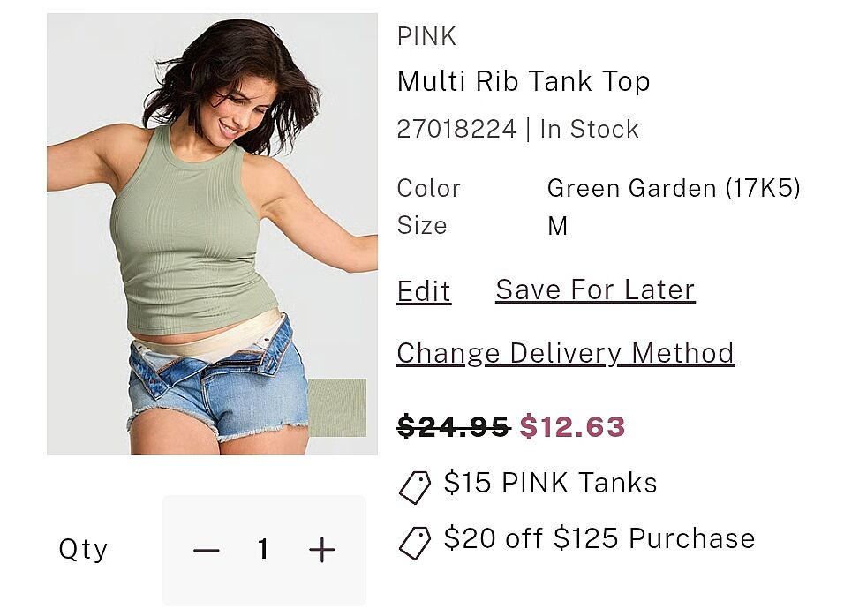Click the PINK brand name
Viewport: 844px width, 616px height.
point(426,37)
